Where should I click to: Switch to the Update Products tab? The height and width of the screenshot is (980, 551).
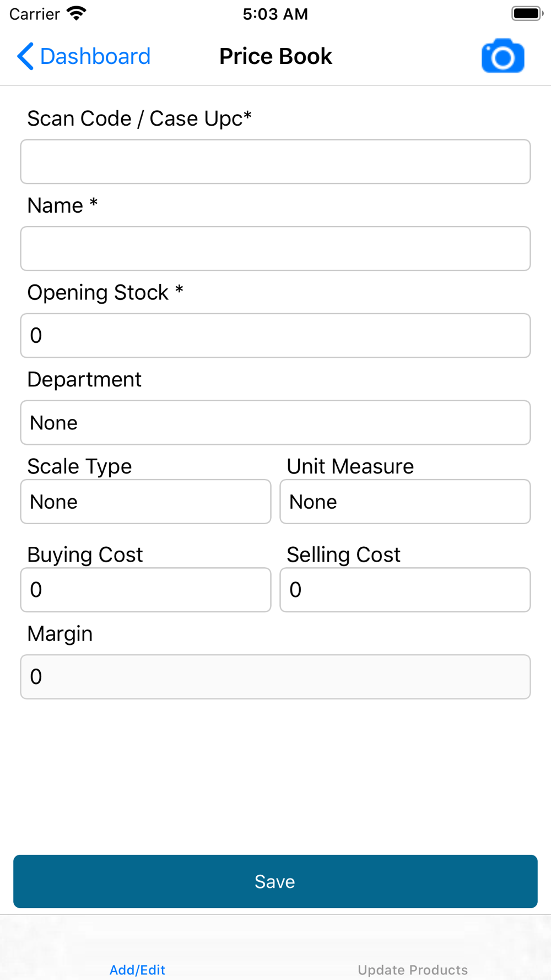click(413, 970)
